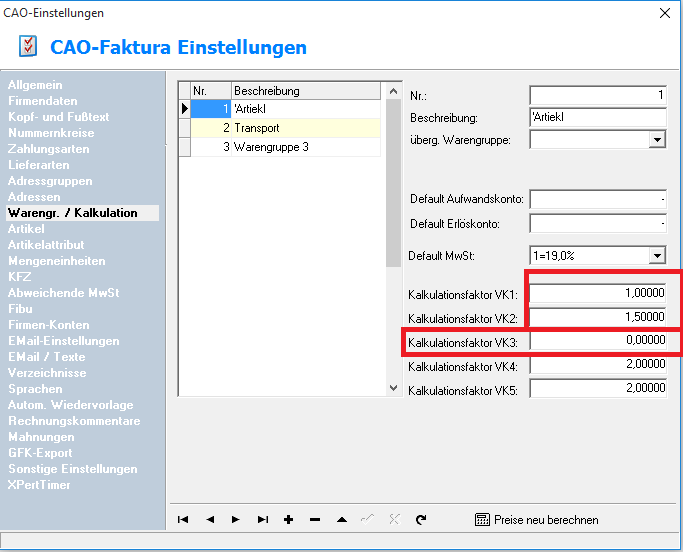Click the Beschreibung input field
The image size is (683, 552).
(598, 117)
